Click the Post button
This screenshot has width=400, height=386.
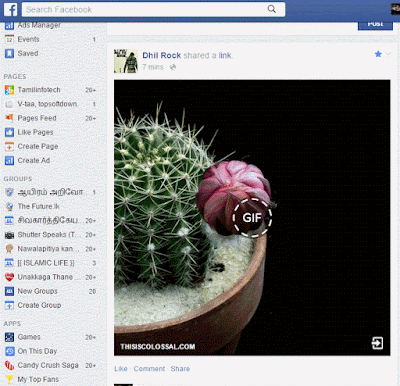coord(375,25)
